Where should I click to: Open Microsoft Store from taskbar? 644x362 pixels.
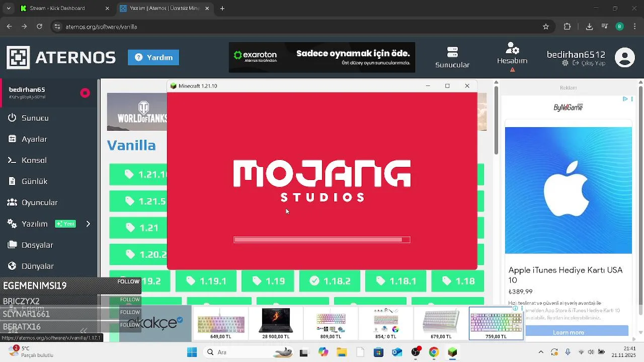pos(378,352)
